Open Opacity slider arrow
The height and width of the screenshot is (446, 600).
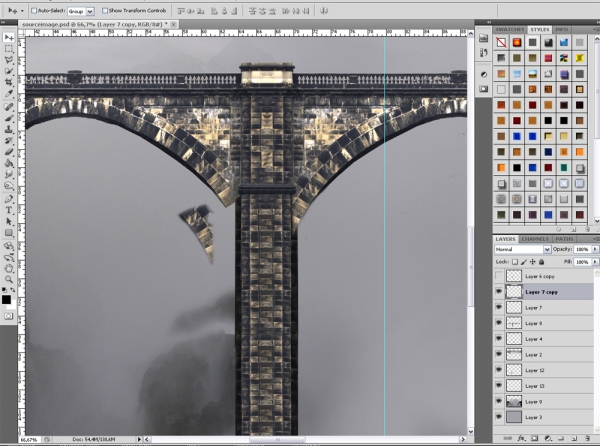pos(595,249)
